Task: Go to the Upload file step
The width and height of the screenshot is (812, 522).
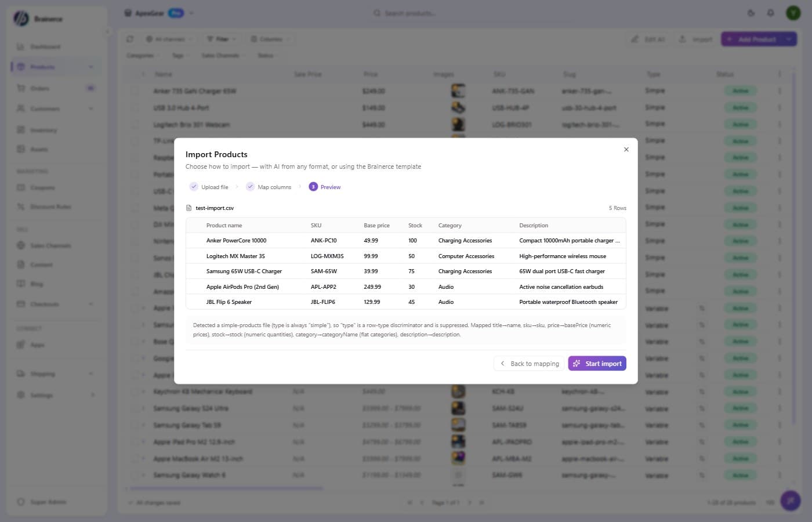Action: (x=209, y=187)
